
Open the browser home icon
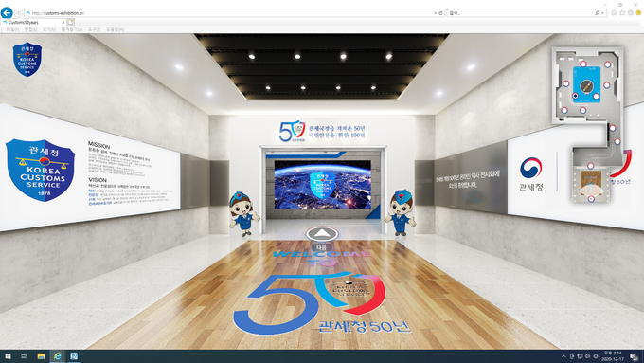(614, 13)
